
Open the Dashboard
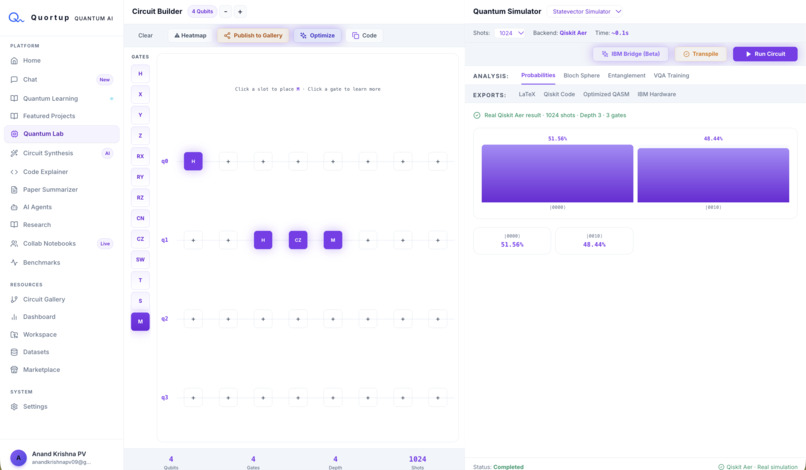coord(62,317)
